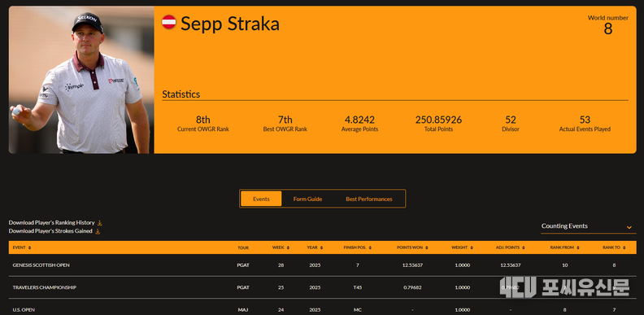The image size is (644, 315).
Task: Sort by POINTS WON column
Action: 412,247
